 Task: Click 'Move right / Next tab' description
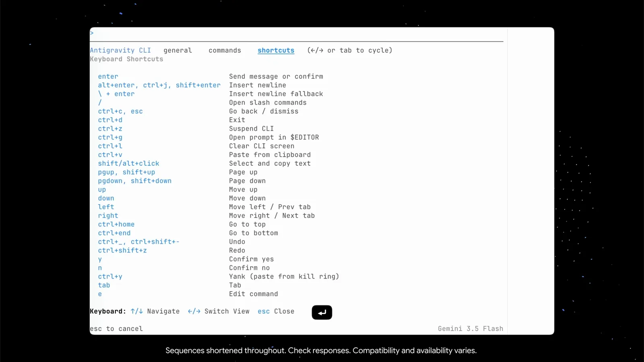pos(272,216)
